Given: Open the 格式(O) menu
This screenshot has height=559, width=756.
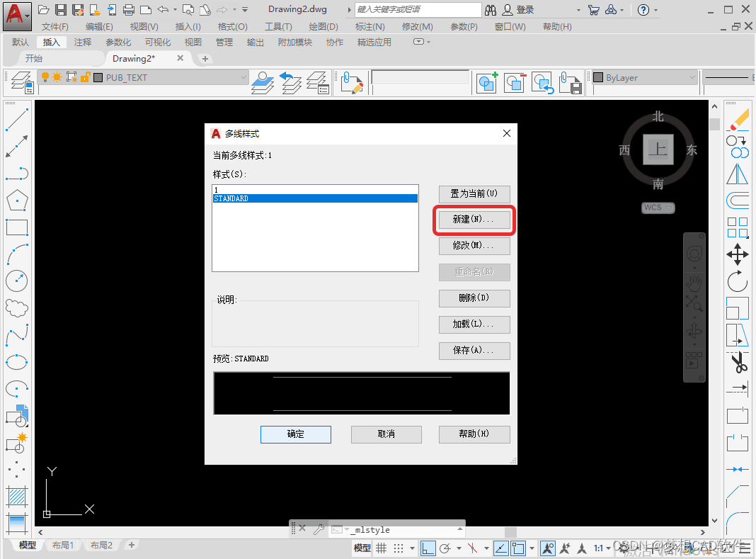Looking at the screenshot, I should tap(232, 26).
